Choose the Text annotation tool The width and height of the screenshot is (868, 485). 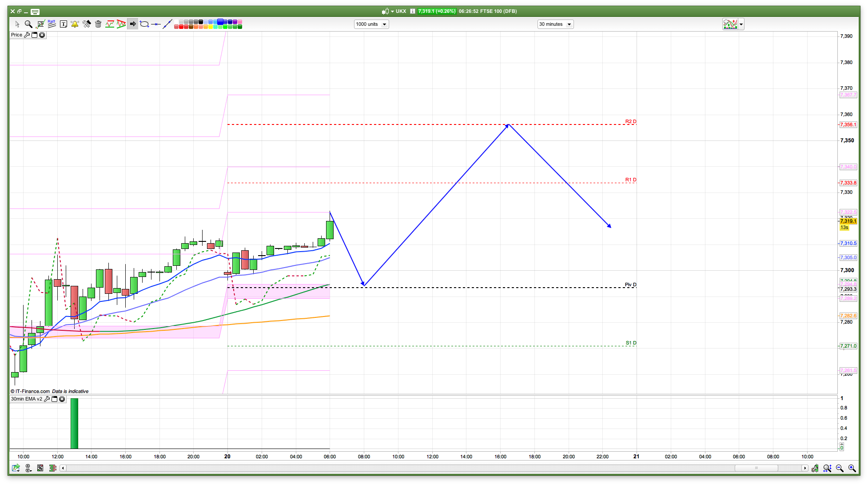pyautogui.click(x=63, y=24)
